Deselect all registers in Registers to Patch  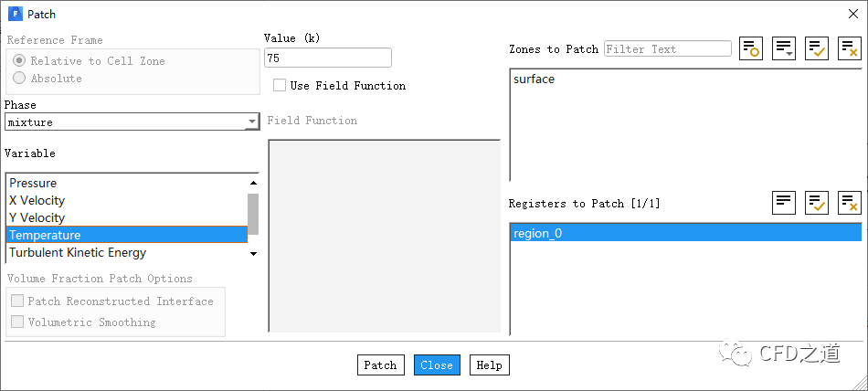tap(850, 203)
